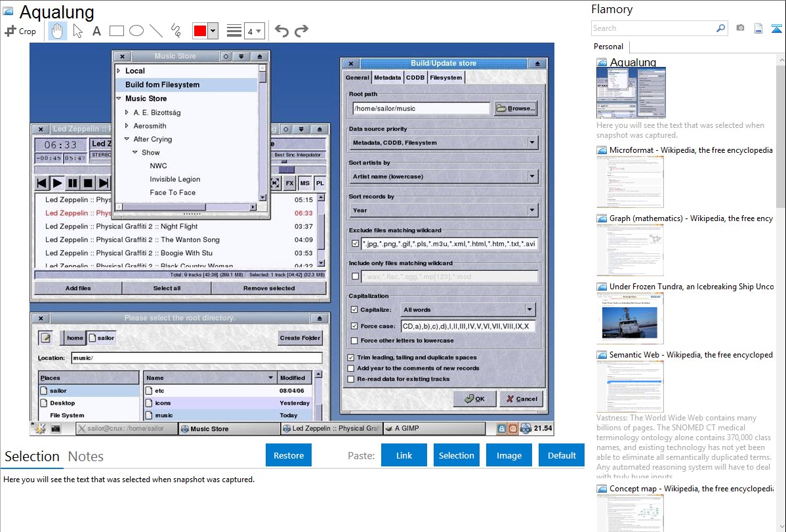The width and height of the screenshot is (786, 532).
Task: Click the red color swatch
Action: coord(200,31)
